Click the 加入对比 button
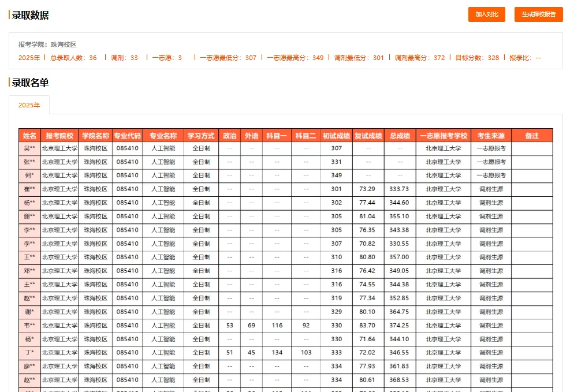 [x=486, y=14]
